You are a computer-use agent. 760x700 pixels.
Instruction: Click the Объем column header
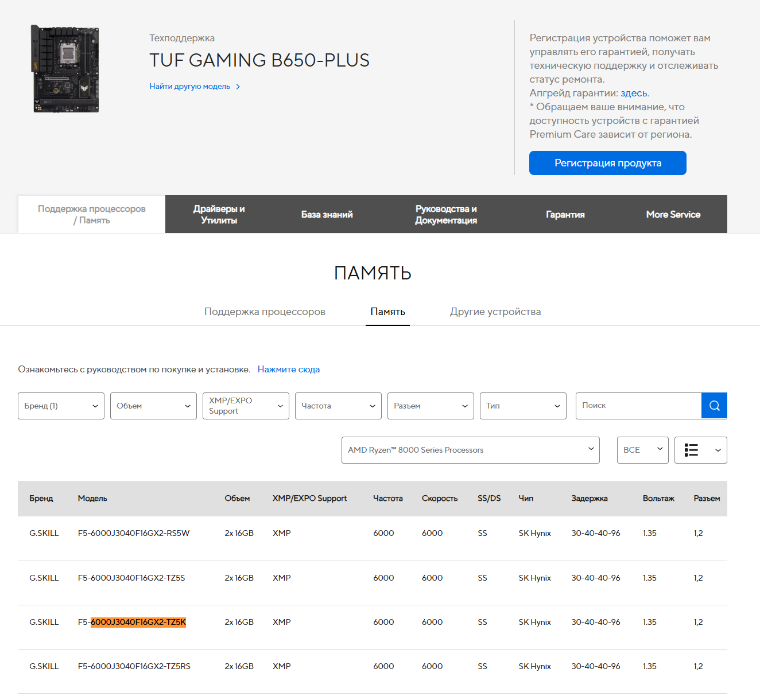pos(237,499)
